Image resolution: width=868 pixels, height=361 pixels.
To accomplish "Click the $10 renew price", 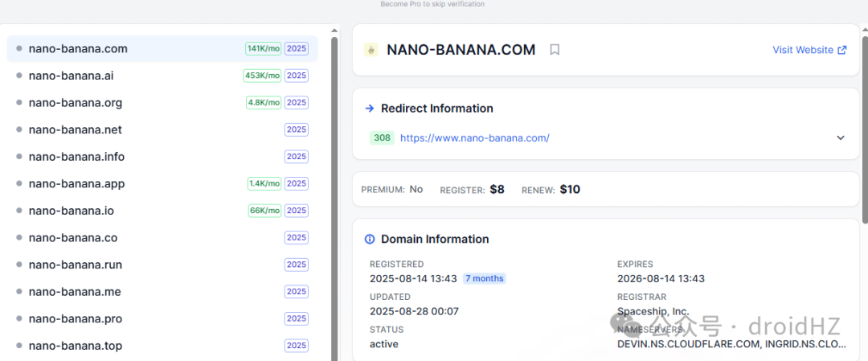I will pyautogui.click(x=570, y=190).
